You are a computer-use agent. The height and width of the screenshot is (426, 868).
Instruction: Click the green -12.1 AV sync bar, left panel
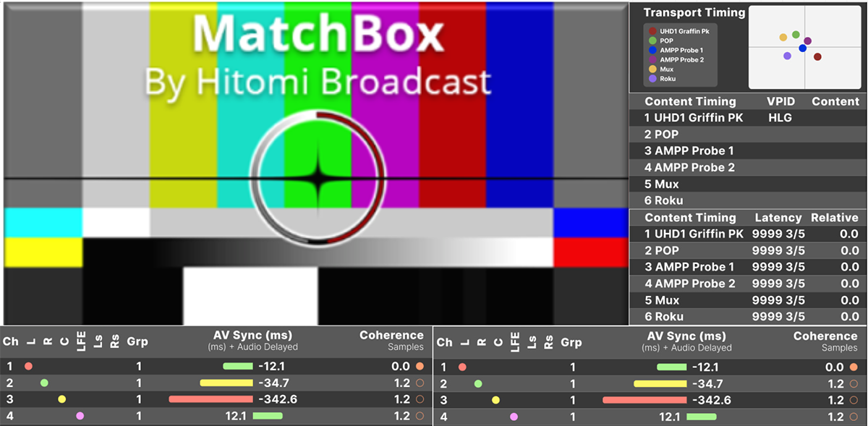pos(238,366)
